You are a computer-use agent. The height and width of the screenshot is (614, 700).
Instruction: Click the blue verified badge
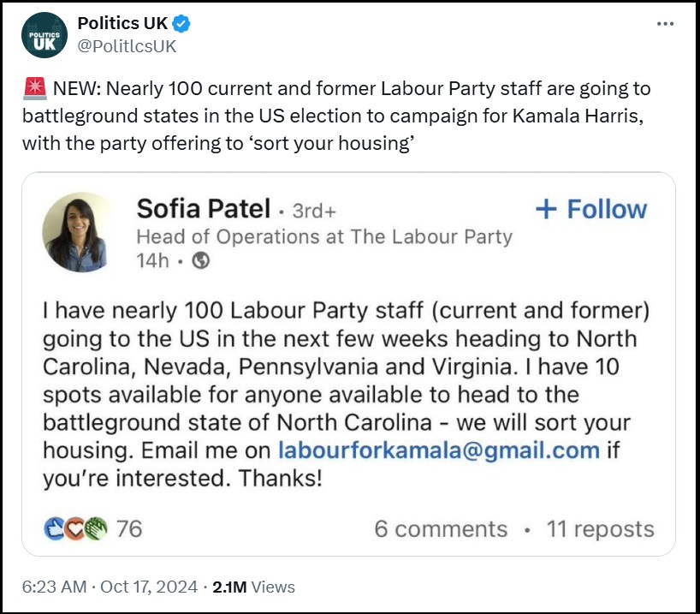tap(182, 24)
